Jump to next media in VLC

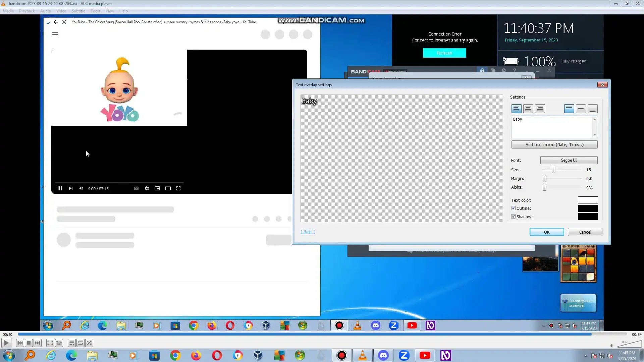point(38,343)
